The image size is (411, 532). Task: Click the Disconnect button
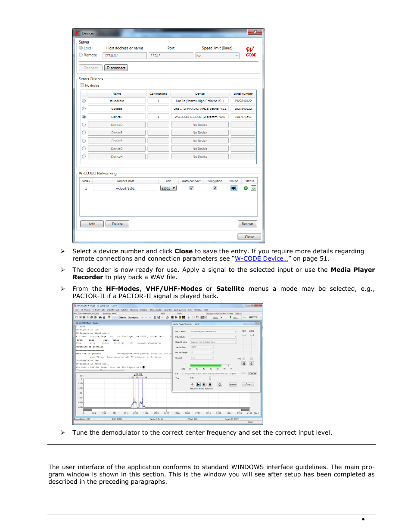pos(116,68)
